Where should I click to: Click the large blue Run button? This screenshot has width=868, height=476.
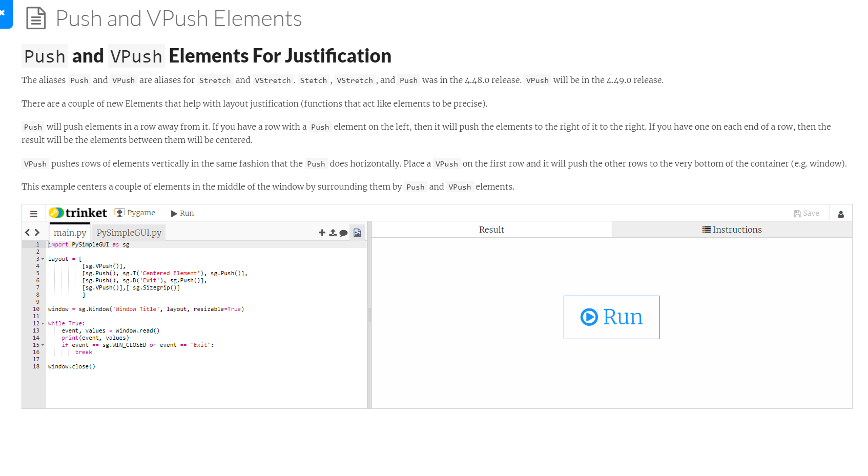point(611,317)
